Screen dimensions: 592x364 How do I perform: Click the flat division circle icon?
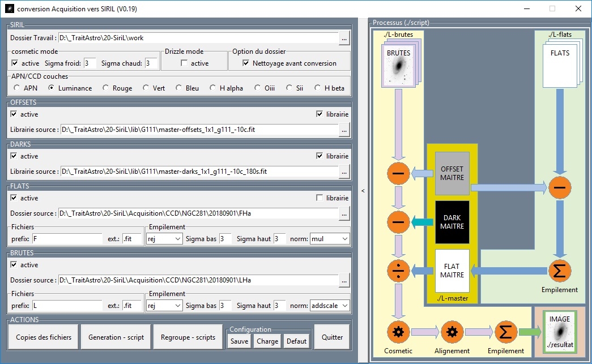(x=398, y=271)
